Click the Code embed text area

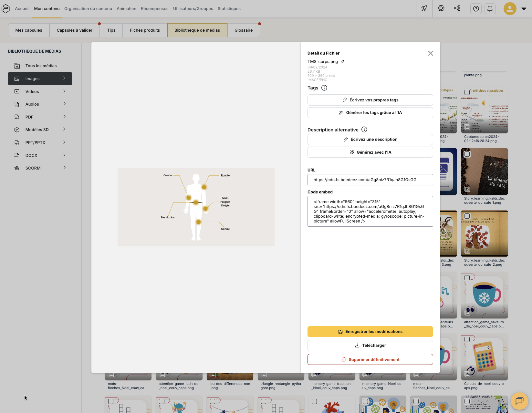pyautogui.click(x=370, y=212)
